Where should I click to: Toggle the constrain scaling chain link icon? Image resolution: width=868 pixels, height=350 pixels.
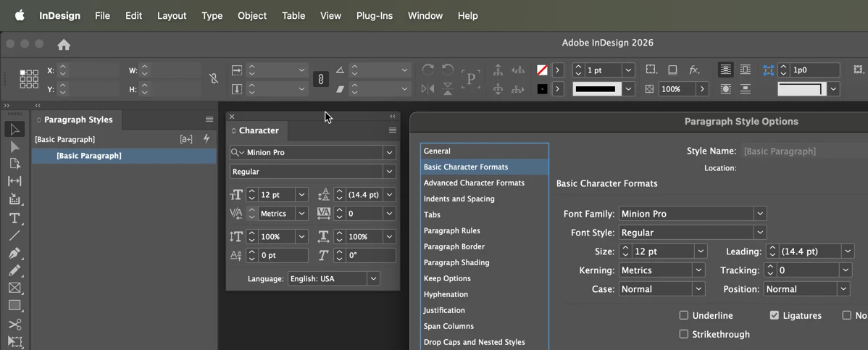click(x=320, y=79)
